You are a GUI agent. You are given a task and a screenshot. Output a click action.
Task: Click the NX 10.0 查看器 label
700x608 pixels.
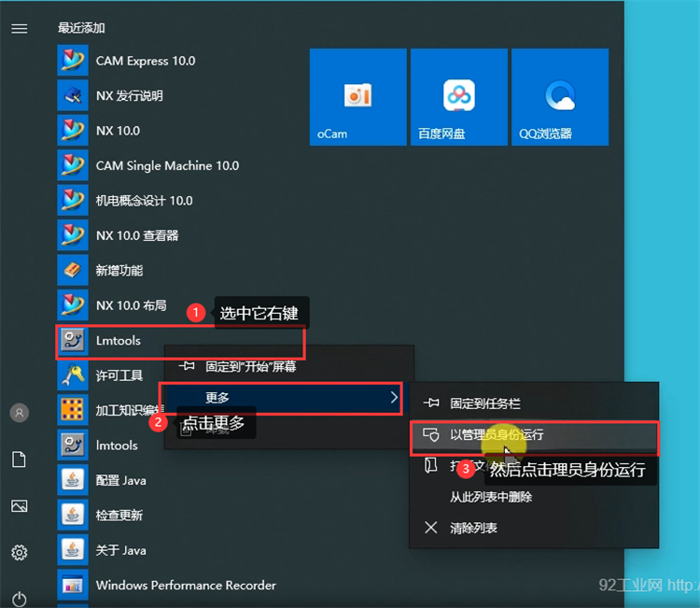click(137, 235)
